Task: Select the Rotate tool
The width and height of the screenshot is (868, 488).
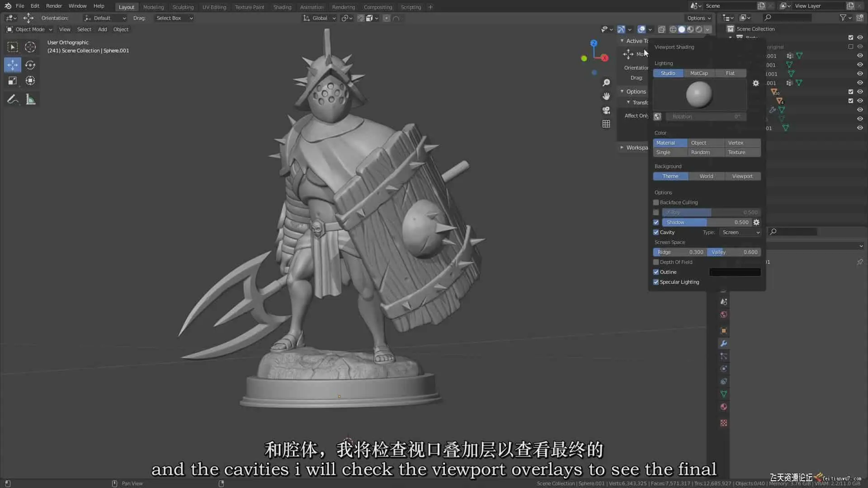Action: (x=30, y=65)
